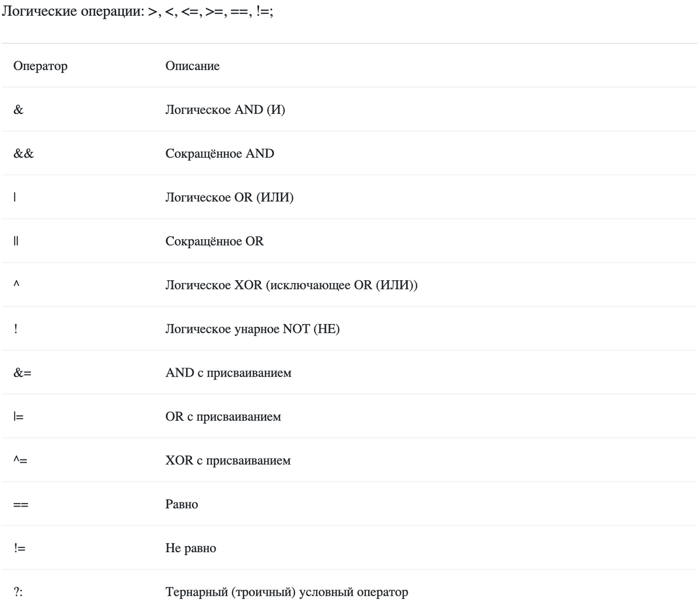Screen dimensions: 700x607
Task: Click the Логическое XOR description text
Action: 292,285
